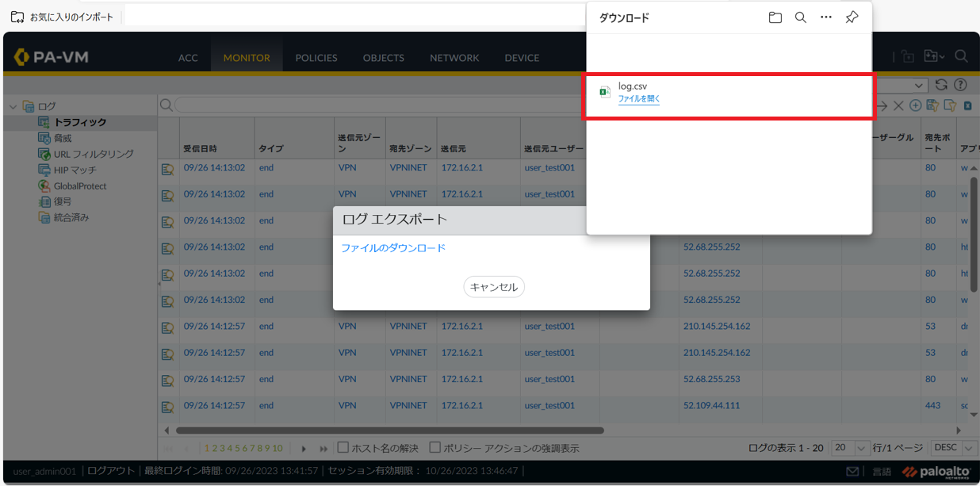Screen dimensions: 980x486
Task: Switch to the MONITOR tab
Action: point(247,58)
